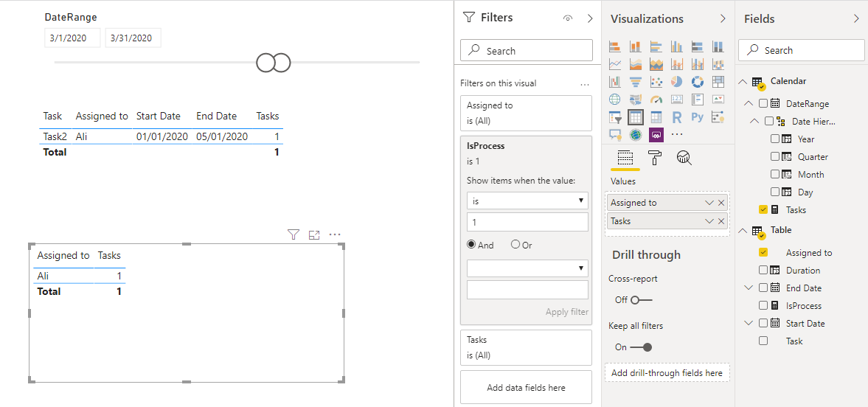Image resolution: width=868 pixels, height=407 pixels.
Task: Check the Quarter field checkbox
Action: 775,156
